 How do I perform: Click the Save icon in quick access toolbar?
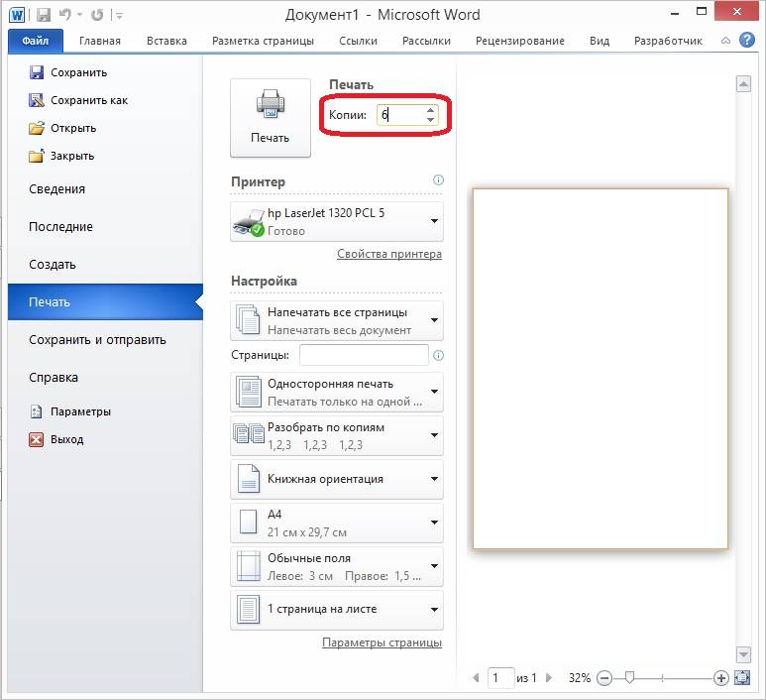(x=44, y=15)
